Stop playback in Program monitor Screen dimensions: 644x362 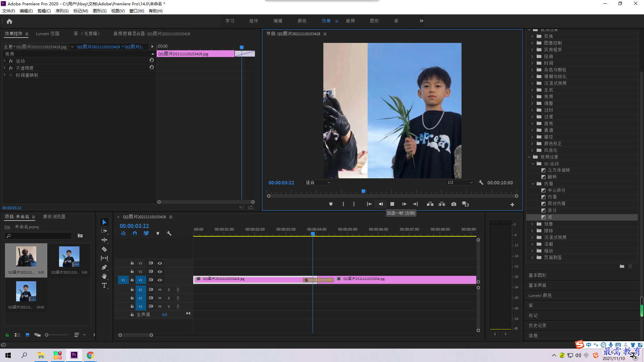point(392,204)
